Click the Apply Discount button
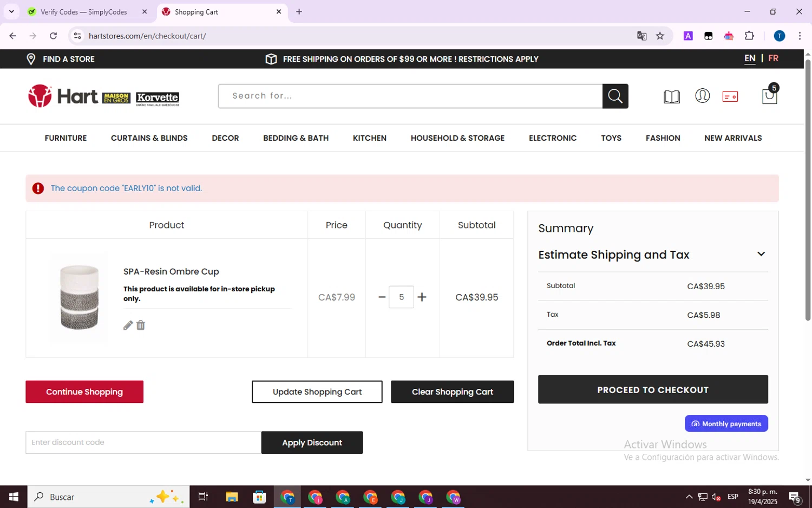Viewport: 812px width, 508px height. [x=312, y=442]
